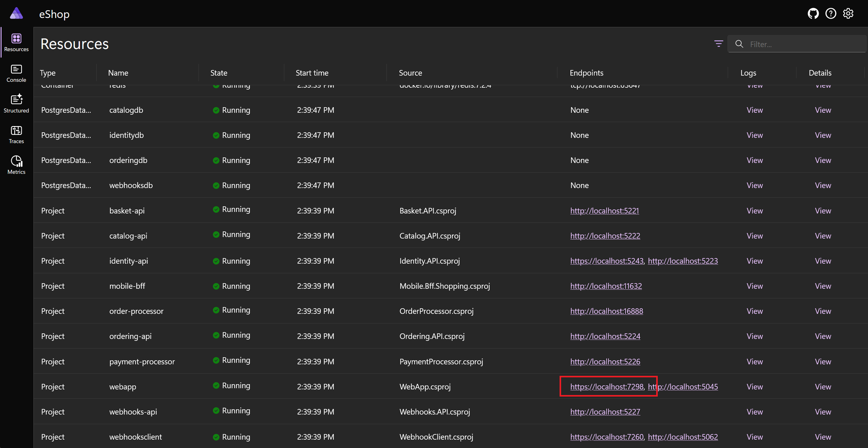View logs for orderingdb
The image size is (868, 448).
coord(754,160)
